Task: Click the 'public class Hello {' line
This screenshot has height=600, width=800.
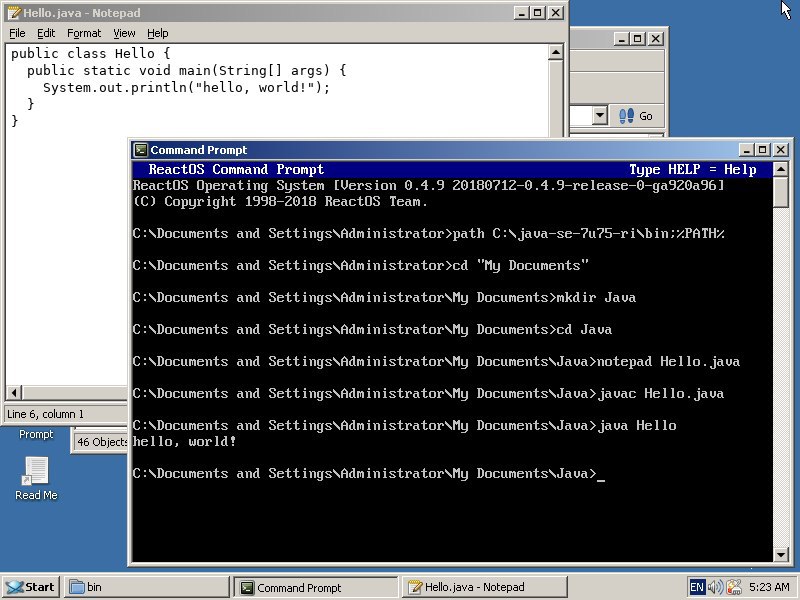Action: coord(90,53)
